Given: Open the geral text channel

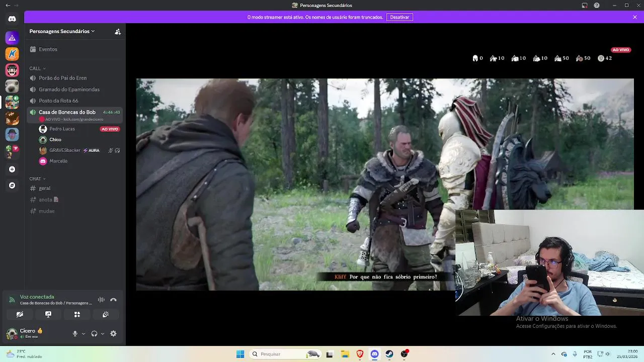Looking at the screenshot, I should click(75, 188).
